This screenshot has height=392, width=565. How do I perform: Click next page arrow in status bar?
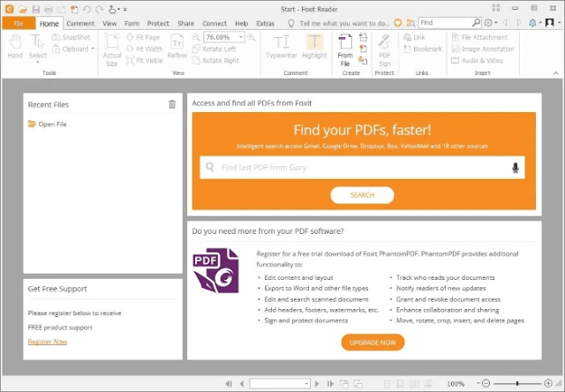317,384
